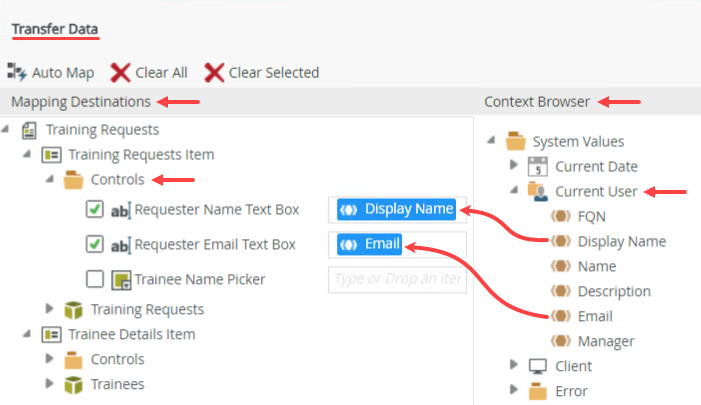
Task: Click the Clear All label
Action: pos(161,73)
